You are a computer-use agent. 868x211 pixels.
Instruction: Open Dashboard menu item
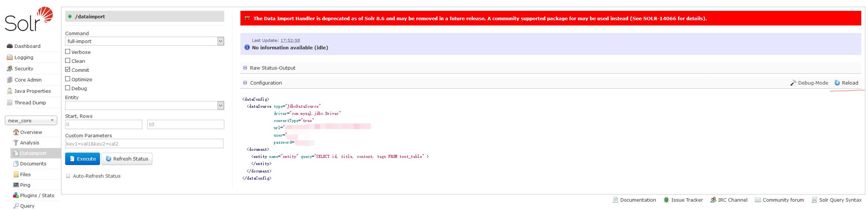[x=27, y=46]
